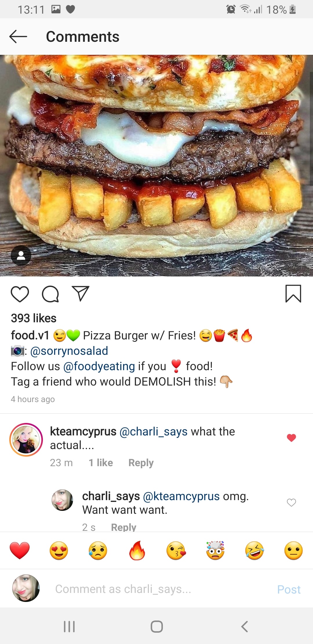Like charli_says's reply with the heart
313x644 pixels.
point(291,502)
